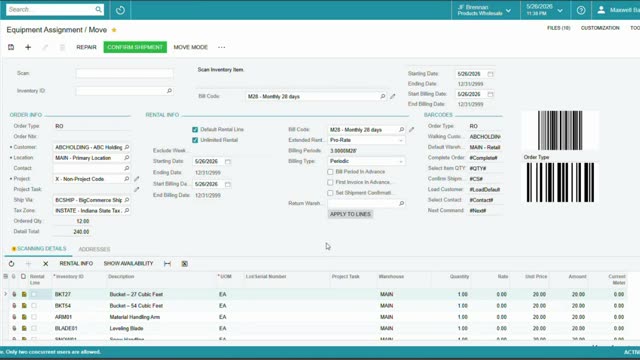Open the Return Warehouse lookup magnifier
The image size is (640, 360).
coord(401,203)
